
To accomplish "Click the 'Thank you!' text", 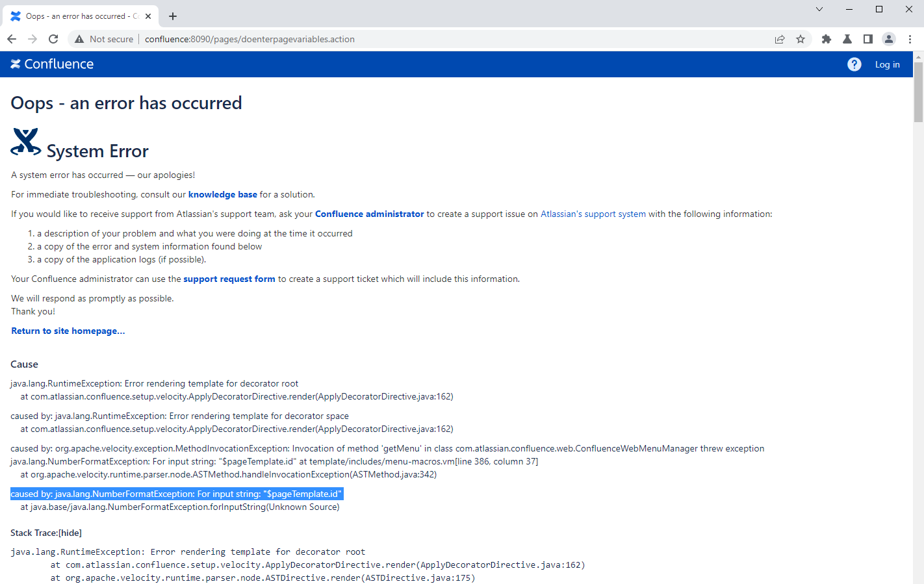I will (33, 311).
